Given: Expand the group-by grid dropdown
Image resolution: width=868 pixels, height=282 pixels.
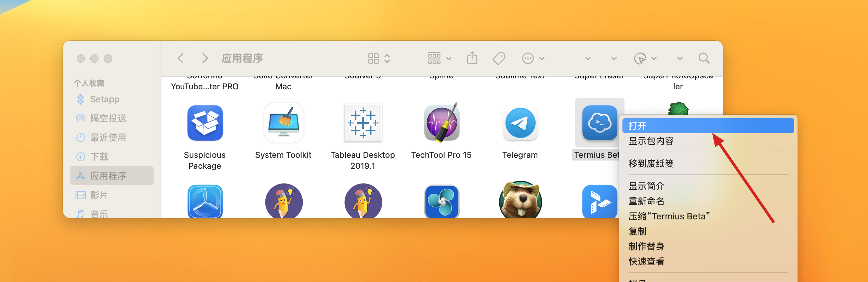Looking at the screenshot, I should click(439, 58).
